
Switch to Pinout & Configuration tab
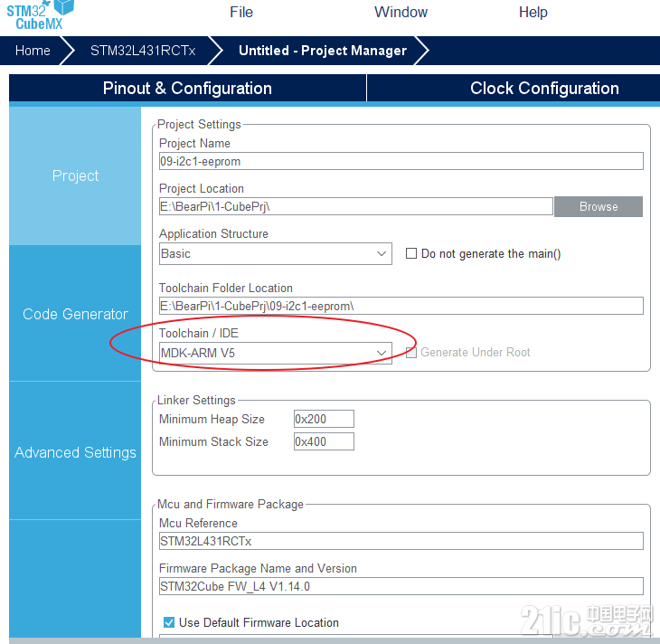click(187, 88)
